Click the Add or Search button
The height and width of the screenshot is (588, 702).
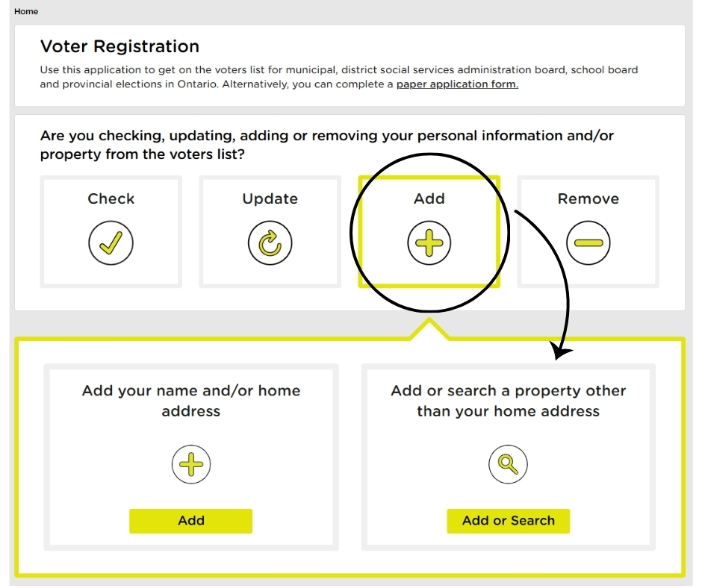[508, 521]
